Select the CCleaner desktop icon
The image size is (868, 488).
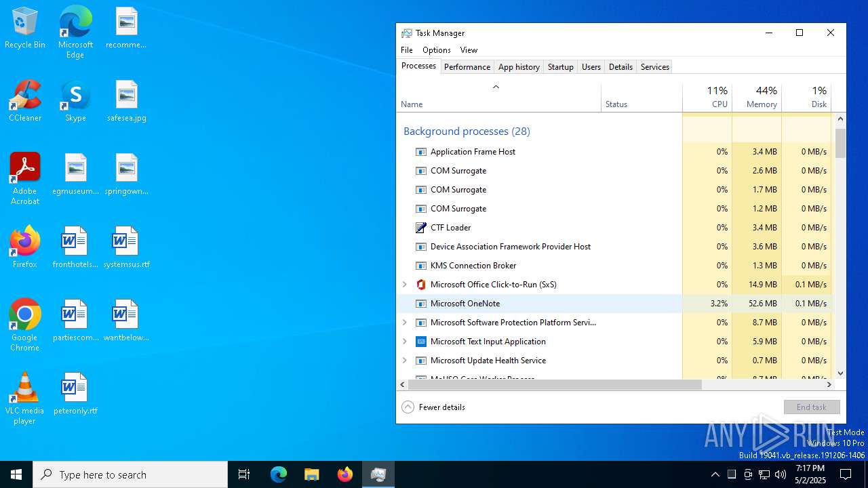click(25, 102)
